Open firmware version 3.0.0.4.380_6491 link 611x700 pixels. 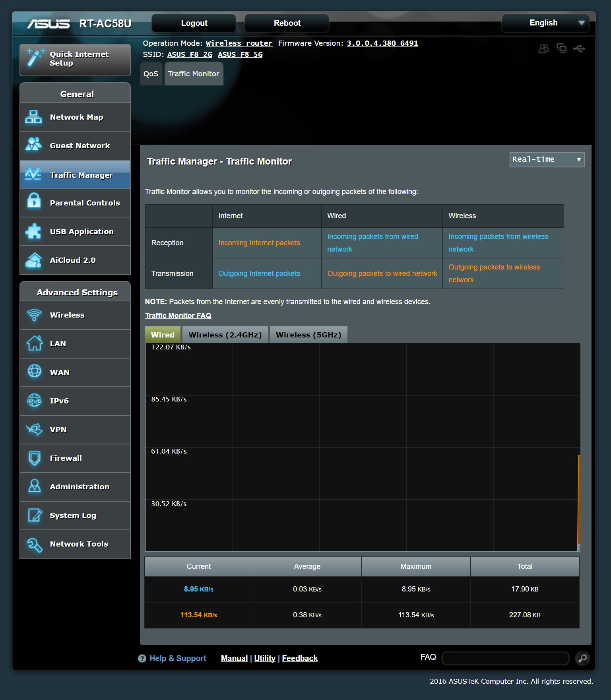click(382, 43)
